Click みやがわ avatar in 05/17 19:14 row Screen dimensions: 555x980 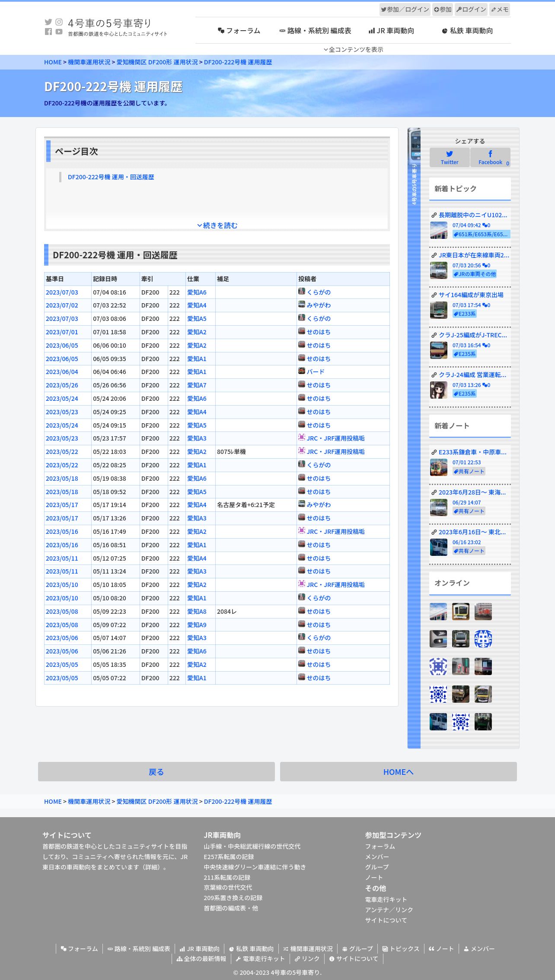(302, 504)
